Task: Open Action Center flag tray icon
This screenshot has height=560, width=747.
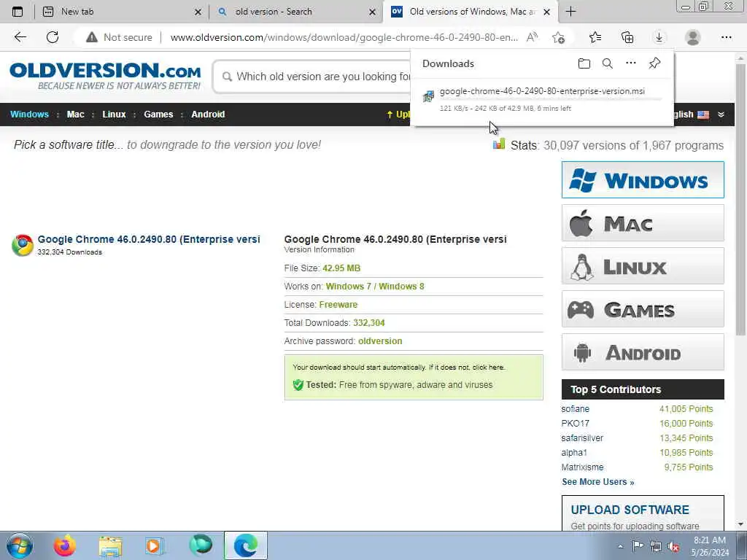Action: pyautogui.click(x=638, y=545)
